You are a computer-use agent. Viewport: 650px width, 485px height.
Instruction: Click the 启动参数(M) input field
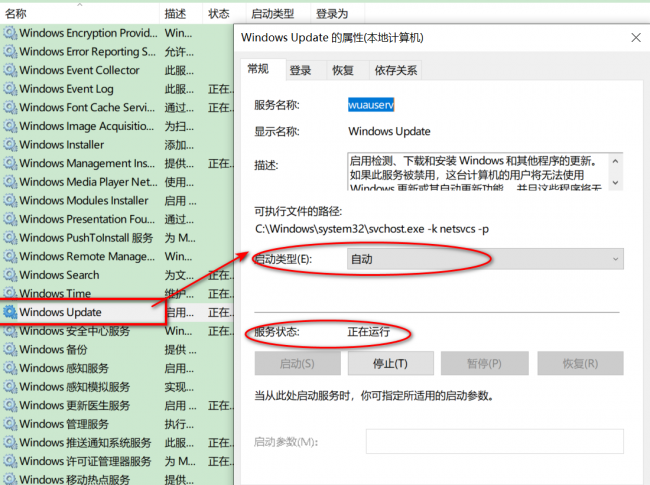point(495,441)
